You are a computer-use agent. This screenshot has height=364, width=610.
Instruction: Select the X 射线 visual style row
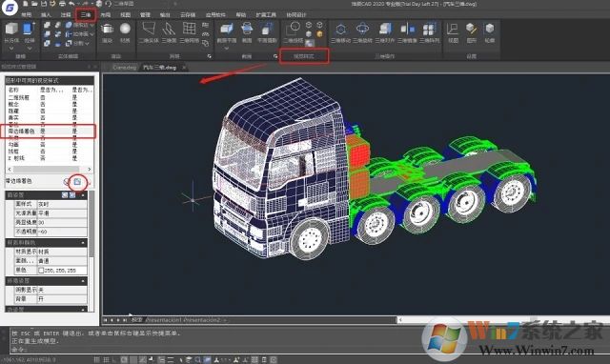49,158
